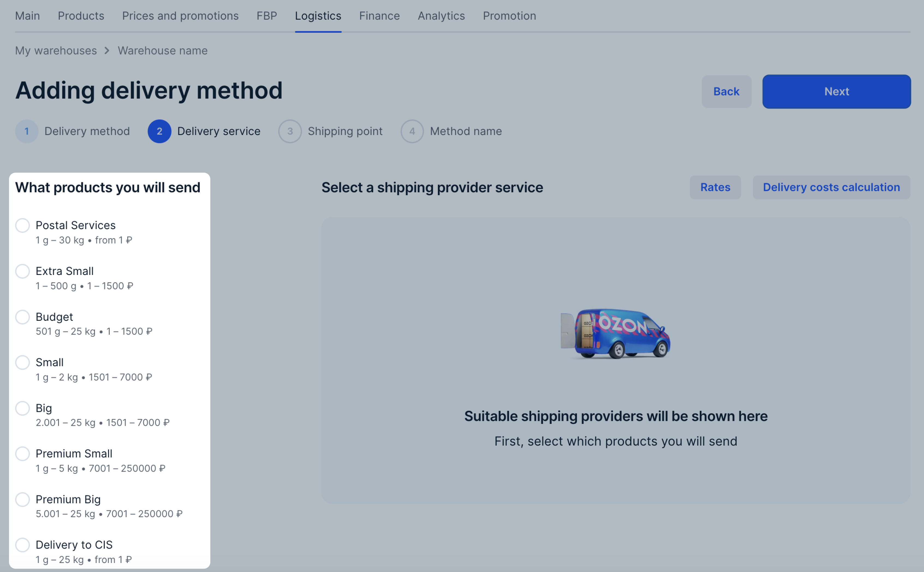Click the Ozon delivery van illustration
Screen dimensions: 924x572
pos(616,334)
